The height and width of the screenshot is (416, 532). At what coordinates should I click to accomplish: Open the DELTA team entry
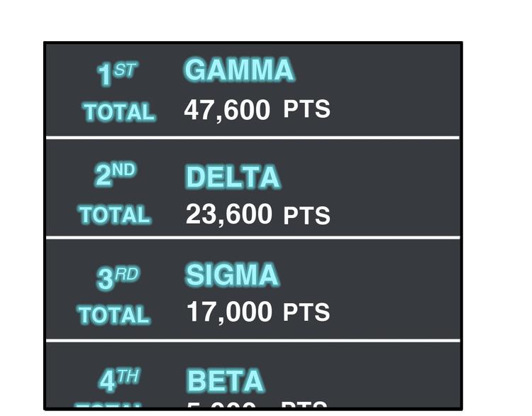[232, 177]
